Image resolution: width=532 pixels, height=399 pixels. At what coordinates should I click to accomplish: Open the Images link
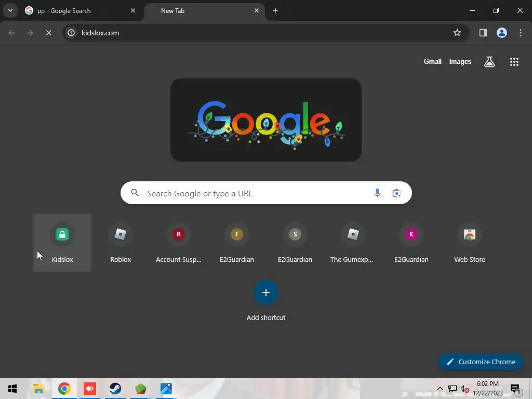pyautogui.click(x=460, y=61)
